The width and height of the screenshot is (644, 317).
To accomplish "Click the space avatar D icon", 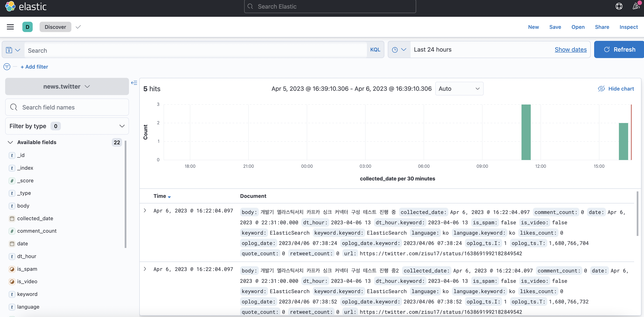I will (28, 27).
